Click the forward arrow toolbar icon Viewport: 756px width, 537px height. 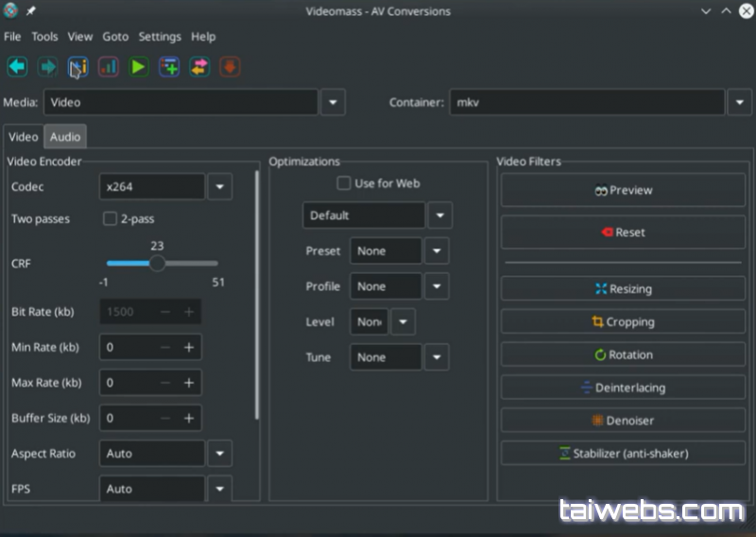(x=47, y=67)
